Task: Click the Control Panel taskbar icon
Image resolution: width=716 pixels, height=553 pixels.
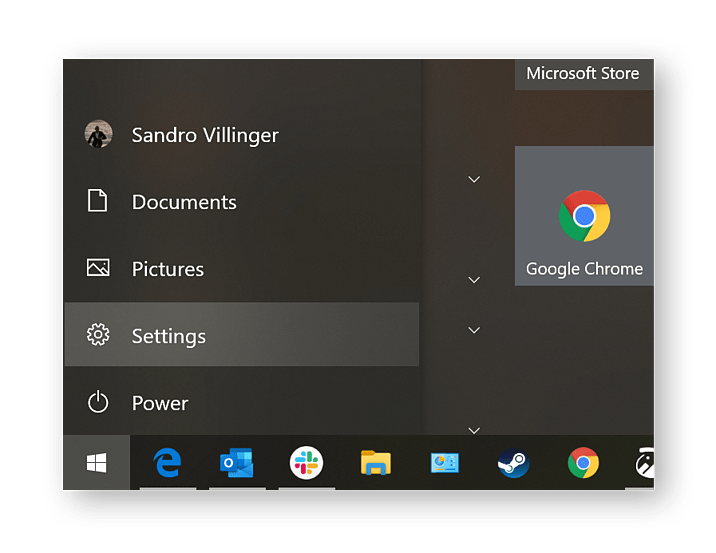Action: [x=445, y=463]
